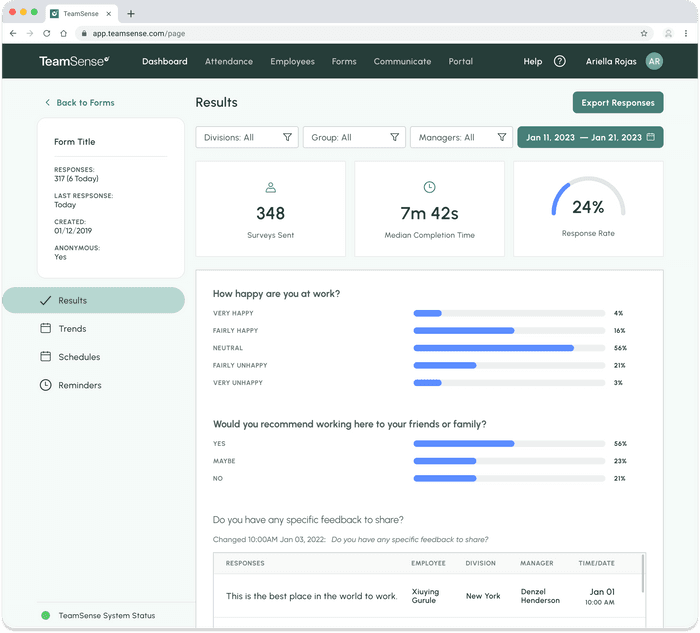The width and height of the screenshot is (700, 633).
Task: Click the Very Happy 4% bar
Action: point(509,313)
